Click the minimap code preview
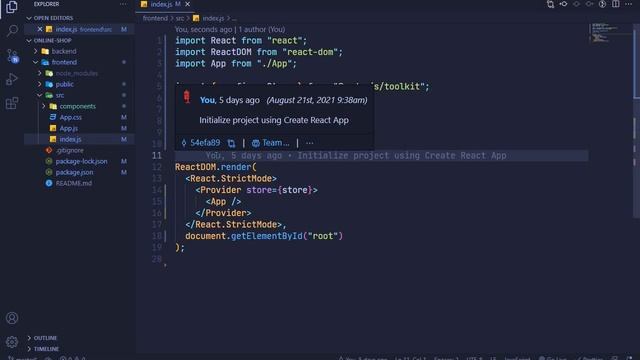 [606, 33]
